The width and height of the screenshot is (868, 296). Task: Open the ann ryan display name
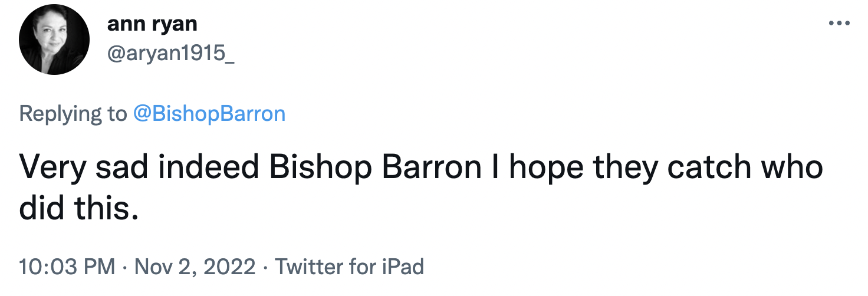pos(152,24)
